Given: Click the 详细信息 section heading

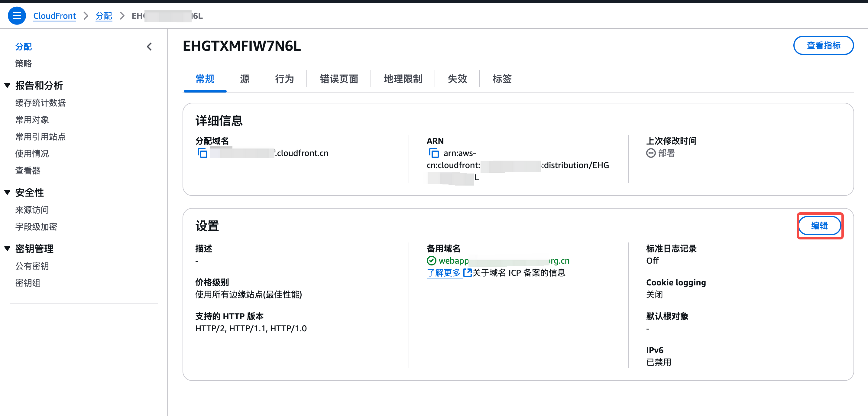Looking at the screenshot, I should pos(219,121).
